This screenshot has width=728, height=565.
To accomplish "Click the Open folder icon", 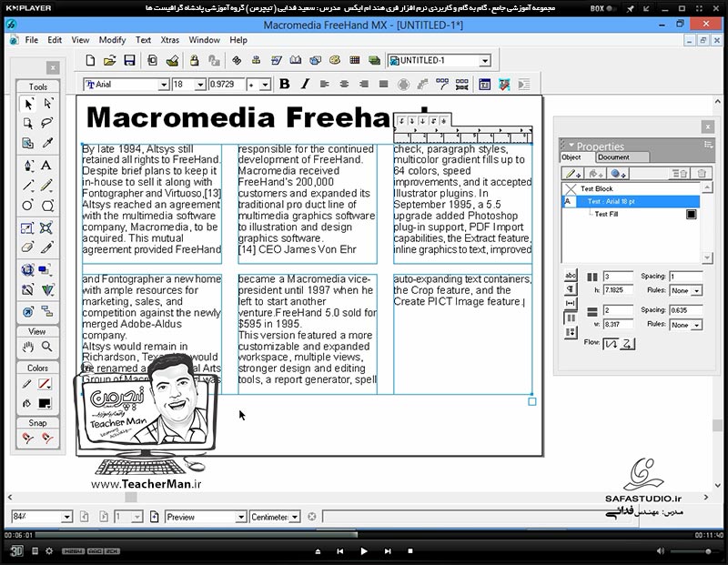I will click(109, 60).
